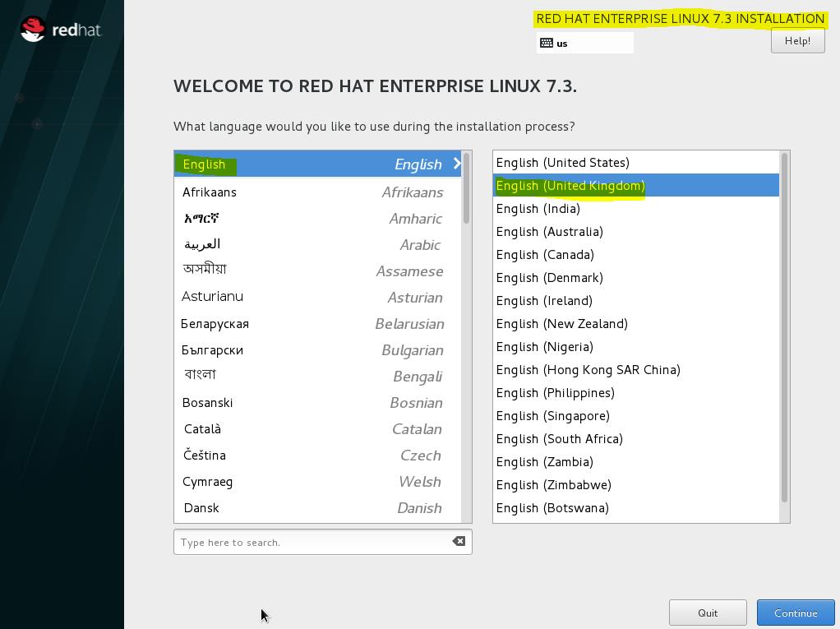Select English (Zimbabwe) locale
This screenshot has height=629, width=840.
pyautogui.click(x=636, y=485)
